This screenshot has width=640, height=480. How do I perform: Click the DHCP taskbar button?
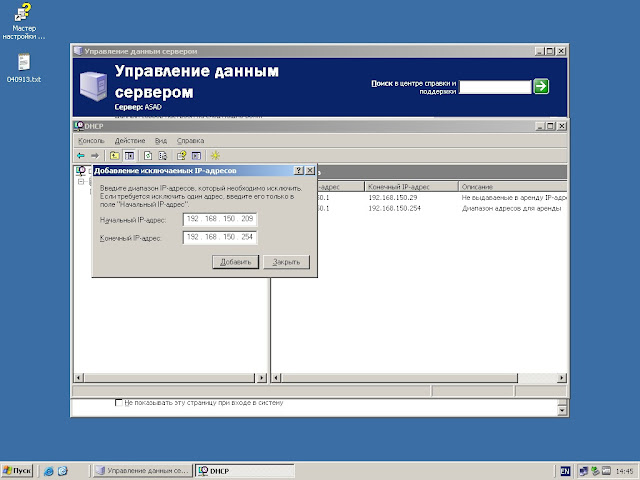tap(245, 471)
